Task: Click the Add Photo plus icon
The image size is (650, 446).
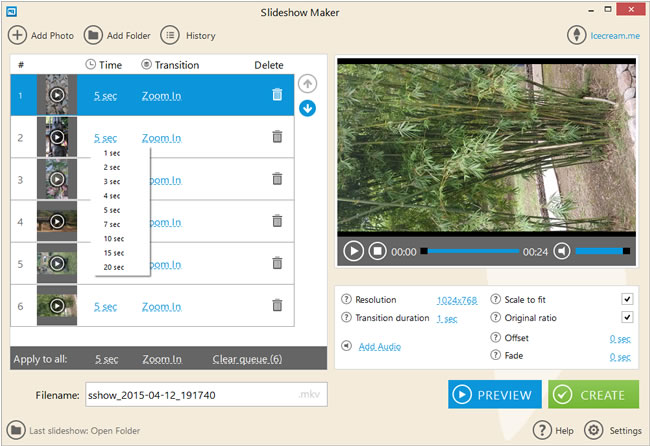Action: (x=18, y=35)
